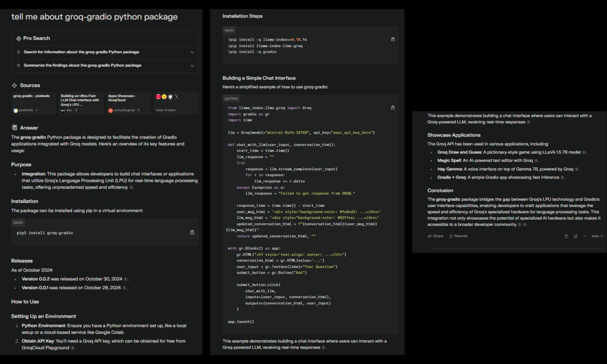Click the 'Installation' heading
This screenshot has height=364, width=607.
(x=25, y=201)
